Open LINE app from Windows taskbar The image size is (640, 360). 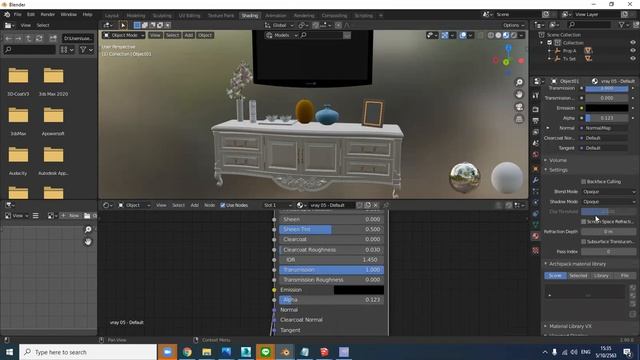click(x=266, y=352)
